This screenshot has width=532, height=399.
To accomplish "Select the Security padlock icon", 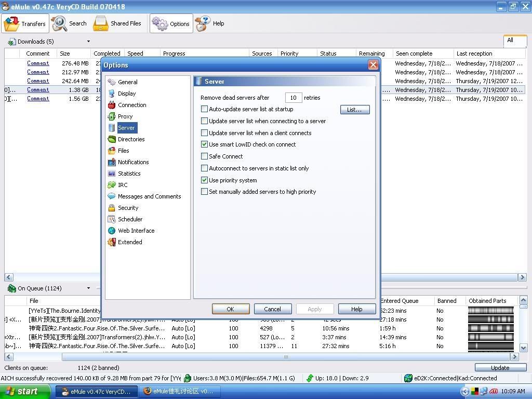I will tap(112, 208).
